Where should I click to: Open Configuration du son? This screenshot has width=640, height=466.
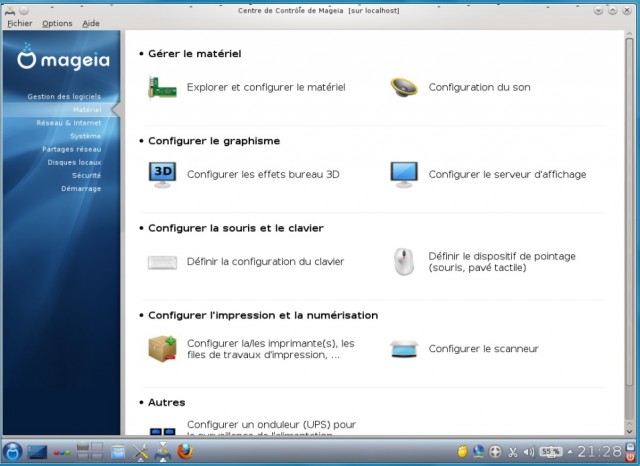(480, 87)
